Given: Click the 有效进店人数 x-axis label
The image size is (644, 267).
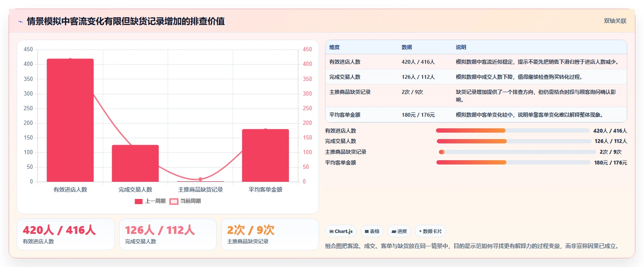Looking at the screenshot, I should click(x=70, y=189).
